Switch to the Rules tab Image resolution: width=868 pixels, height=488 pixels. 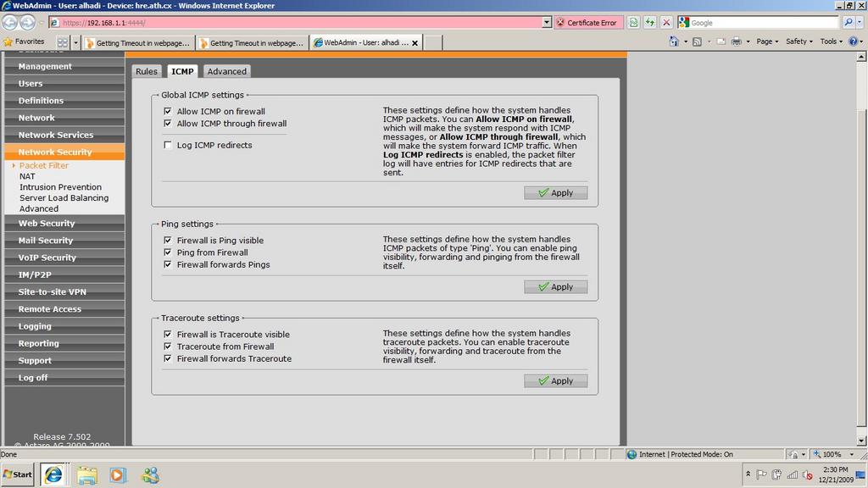(147, 72)
